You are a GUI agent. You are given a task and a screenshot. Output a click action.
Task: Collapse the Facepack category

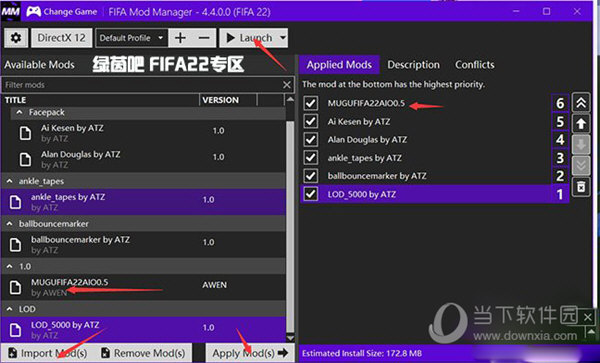(20, 112)
